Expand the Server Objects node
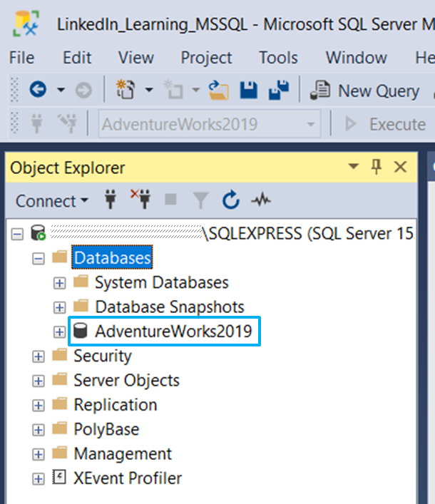The image size is (435, 504). 39,381
